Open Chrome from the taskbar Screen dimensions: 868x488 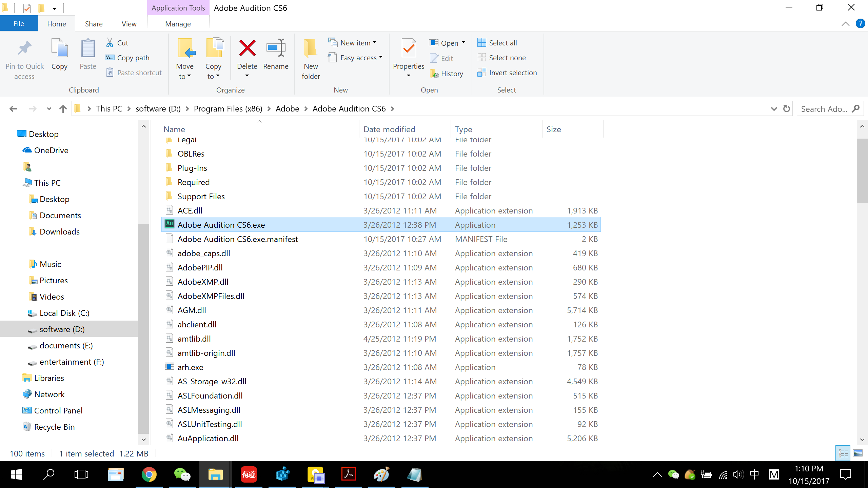(149, 474)
